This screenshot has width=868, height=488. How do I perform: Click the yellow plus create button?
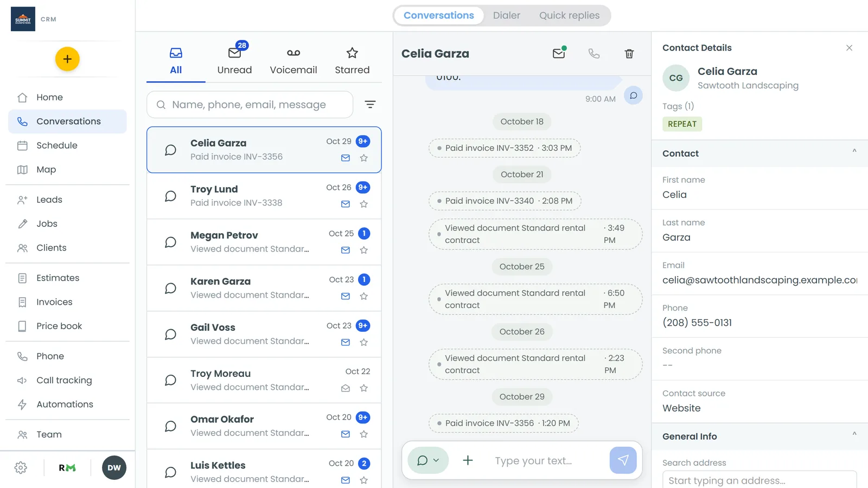(67, 59)
